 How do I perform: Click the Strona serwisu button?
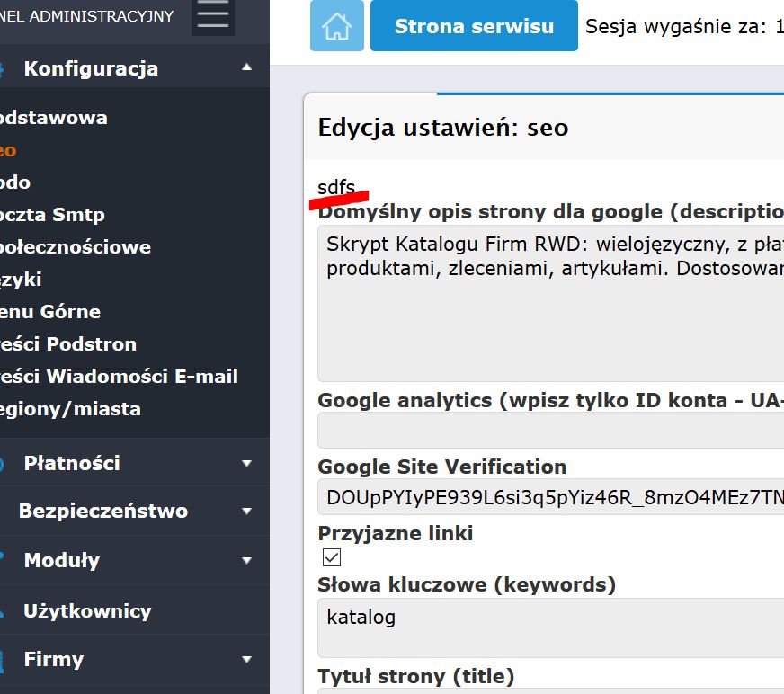click(x=474, y=26)
